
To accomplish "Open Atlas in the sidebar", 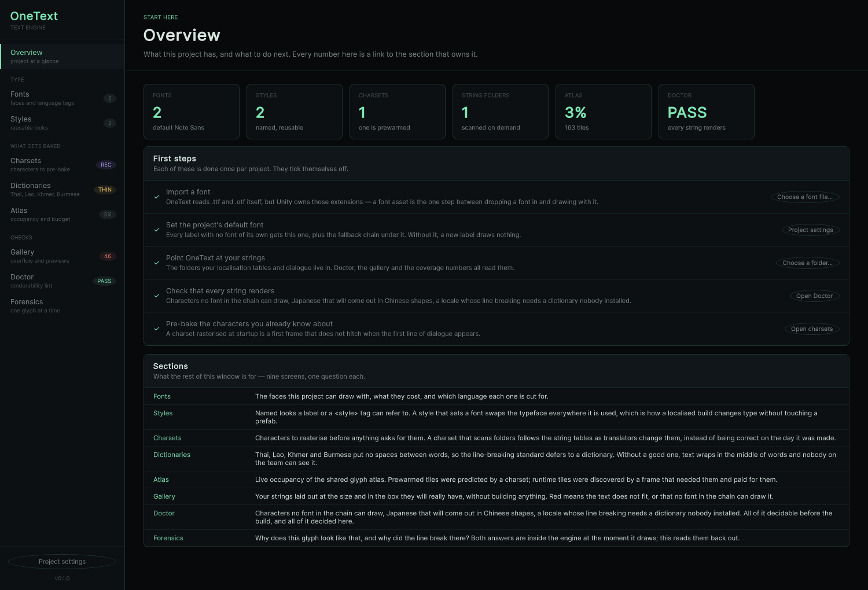I will click(x=62, y=214).
